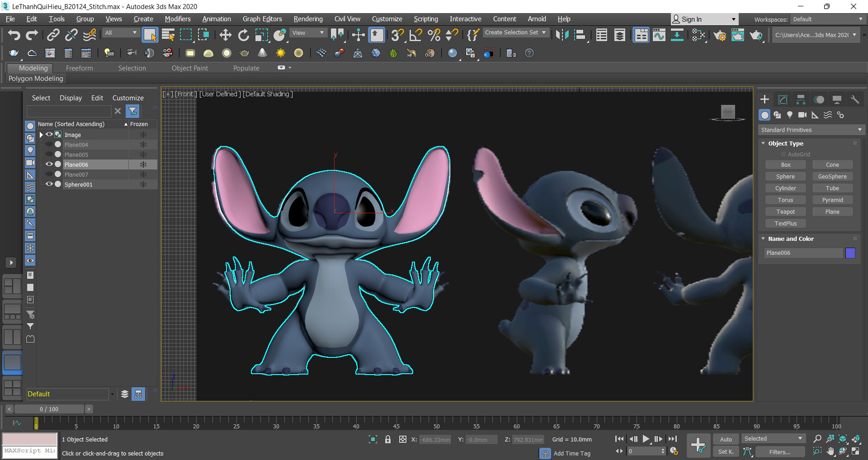
Task: Click frame 50 on the timeline
Action: [436, 425]
